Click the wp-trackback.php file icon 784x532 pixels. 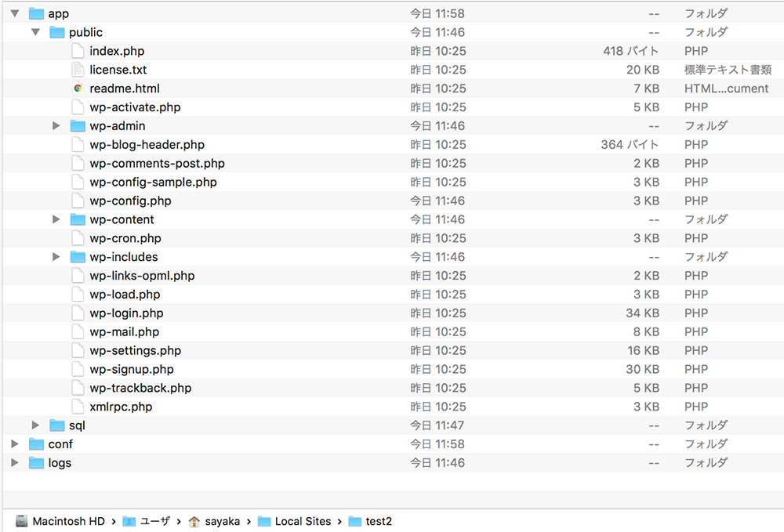pos(78,388)
